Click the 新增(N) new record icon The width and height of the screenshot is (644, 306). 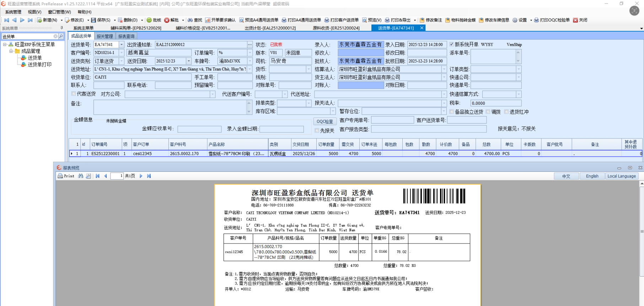[x=40, y=20]
